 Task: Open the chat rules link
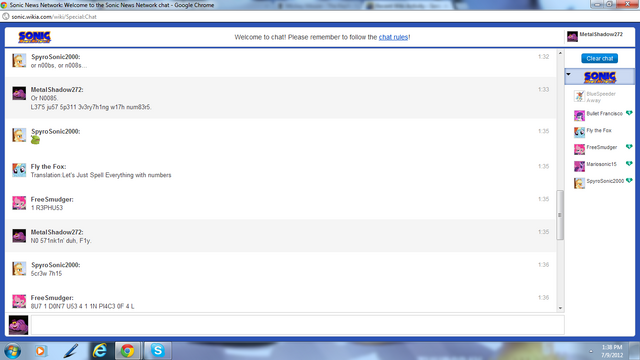(x=393, y=37)
